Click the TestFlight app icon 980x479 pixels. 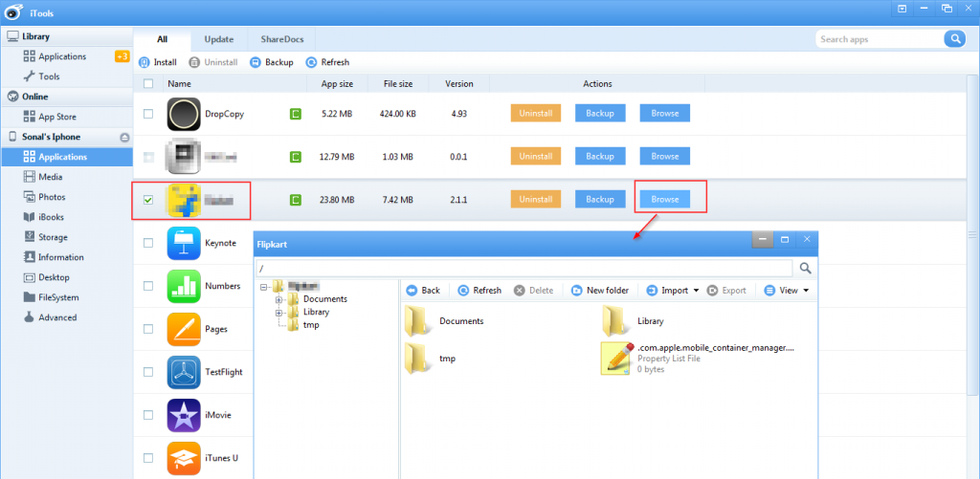[183, 372]
